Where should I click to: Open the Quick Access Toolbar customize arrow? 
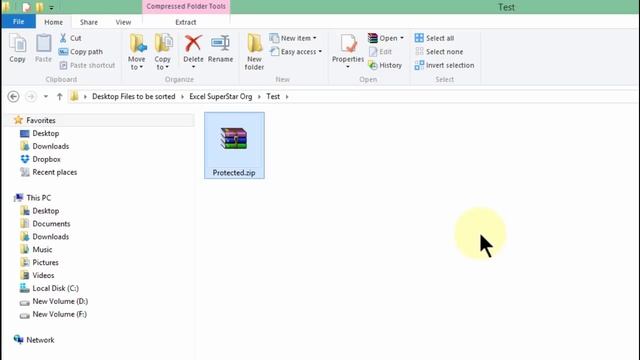click(51, 7)
